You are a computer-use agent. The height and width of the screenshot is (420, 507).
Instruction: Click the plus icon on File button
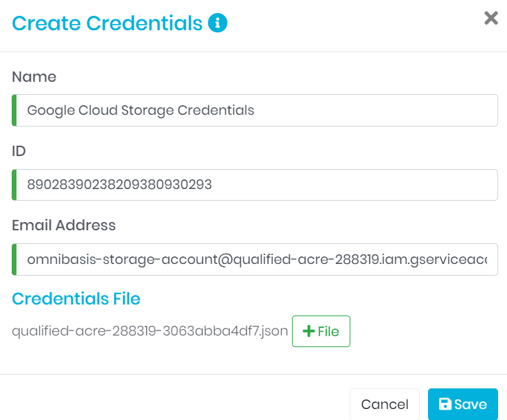[x=308, y=331]
